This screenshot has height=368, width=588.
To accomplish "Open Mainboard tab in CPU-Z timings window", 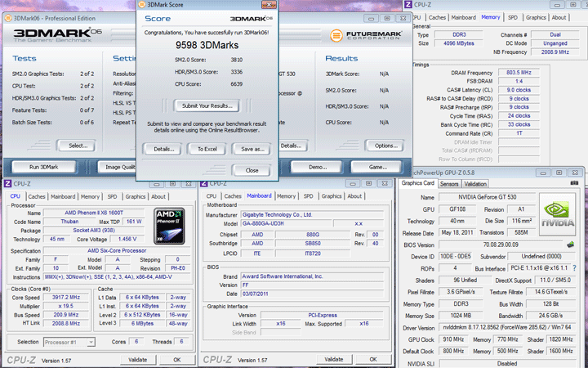I will pyautogui.click(x=464, y=17).
